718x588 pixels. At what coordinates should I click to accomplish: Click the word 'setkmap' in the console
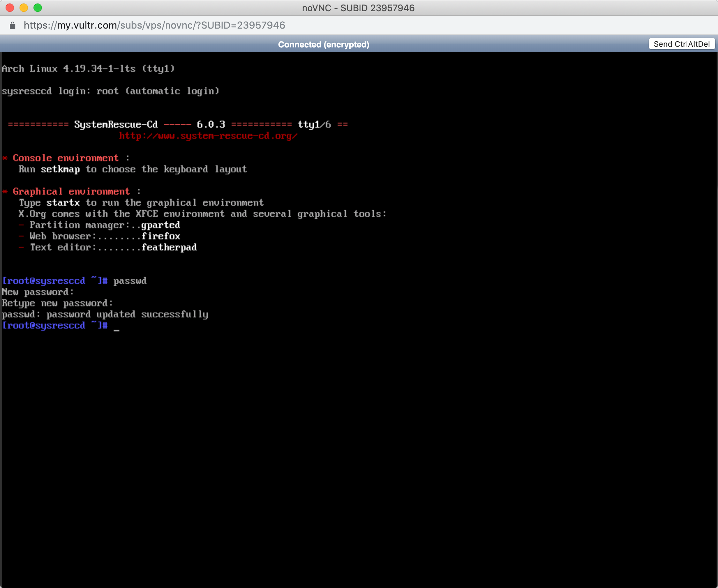click(x=60, y=169)
